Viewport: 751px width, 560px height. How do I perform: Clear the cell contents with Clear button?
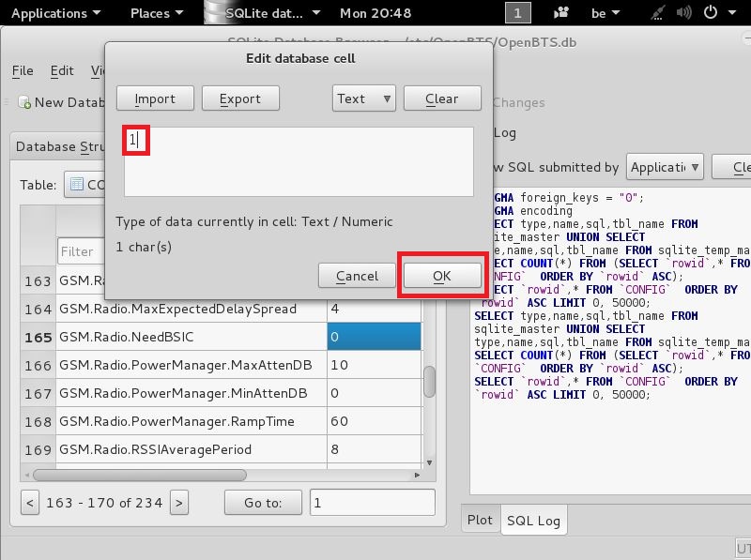click(x=442, y=98)
